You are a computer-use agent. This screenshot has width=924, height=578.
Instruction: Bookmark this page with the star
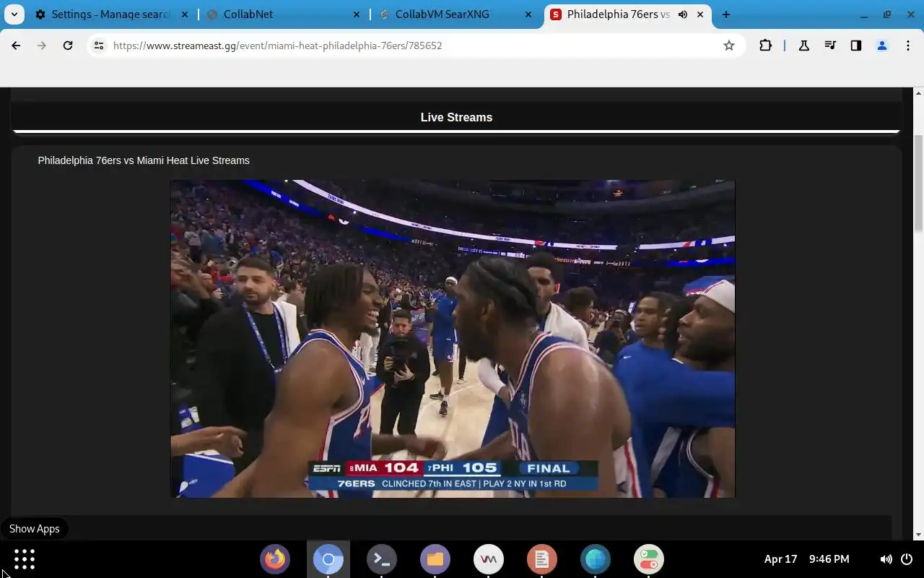(729, 46)
